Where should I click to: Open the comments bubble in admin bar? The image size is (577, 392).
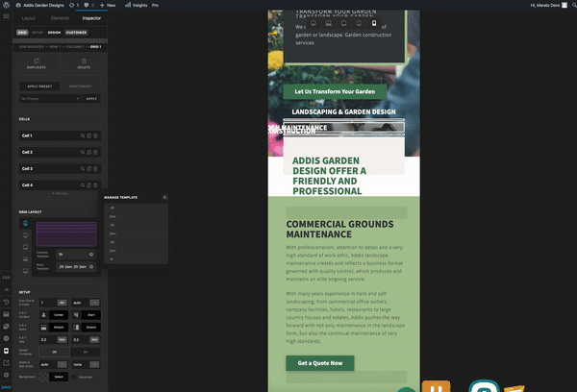pos(88,5)
